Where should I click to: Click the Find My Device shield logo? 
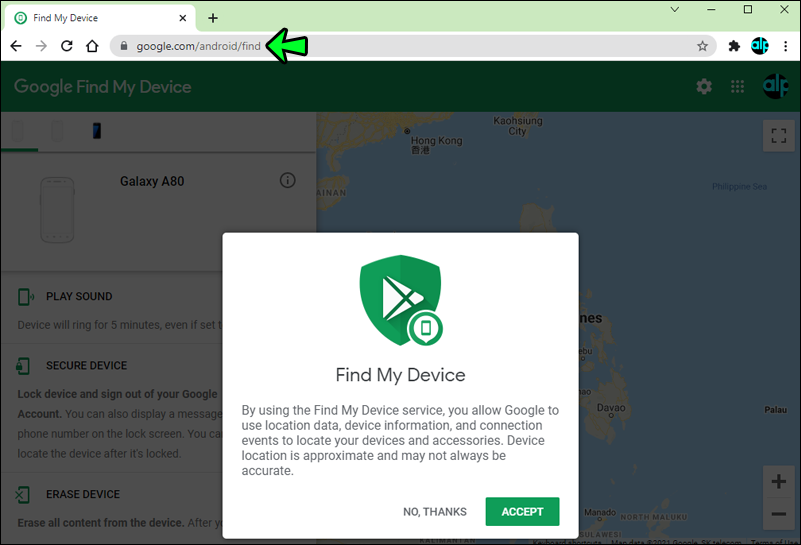click(401, 300)
